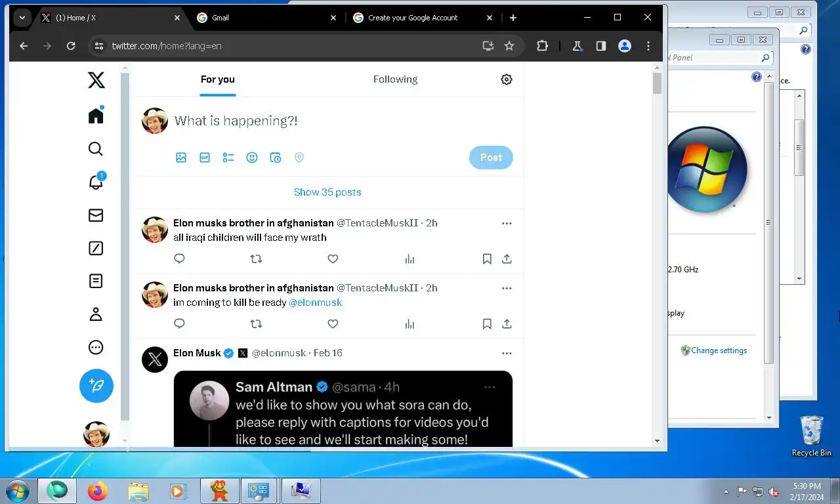Share the 'all iraqi children' post
This screenshot has height=504, width=840.
point(507,259)
